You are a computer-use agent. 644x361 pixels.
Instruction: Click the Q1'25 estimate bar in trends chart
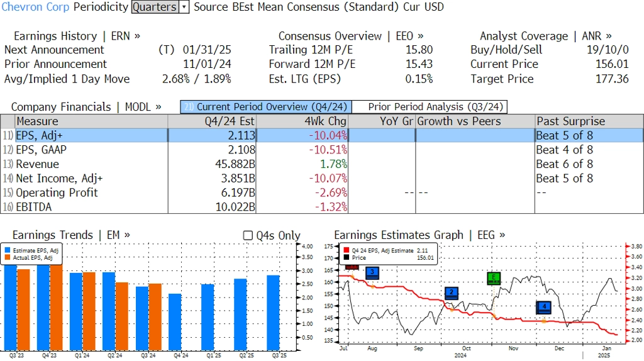pos(208,317)
